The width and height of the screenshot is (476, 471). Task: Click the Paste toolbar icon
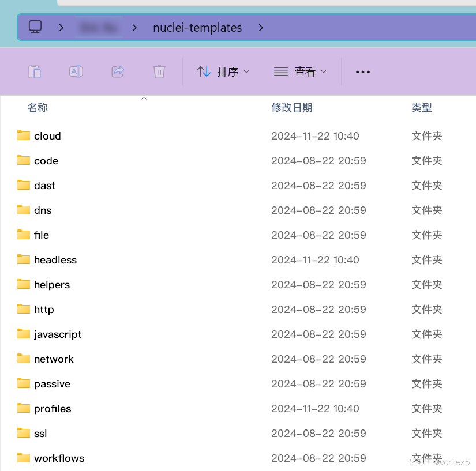click(35, 71)
